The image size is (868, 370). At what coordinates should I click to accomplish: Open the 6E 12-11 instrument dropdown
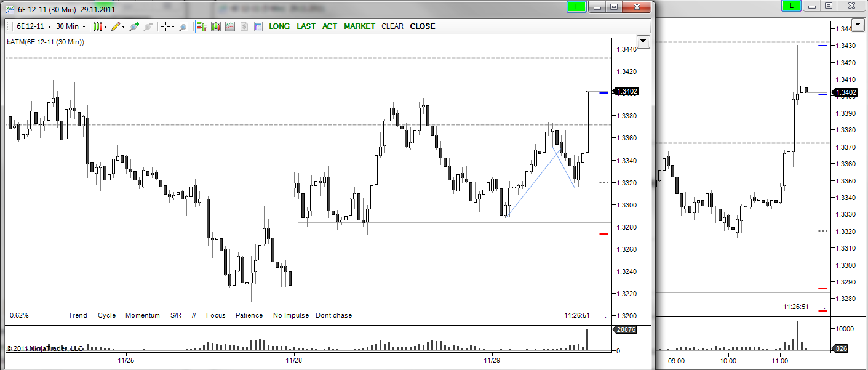click(x=34, y=26)
